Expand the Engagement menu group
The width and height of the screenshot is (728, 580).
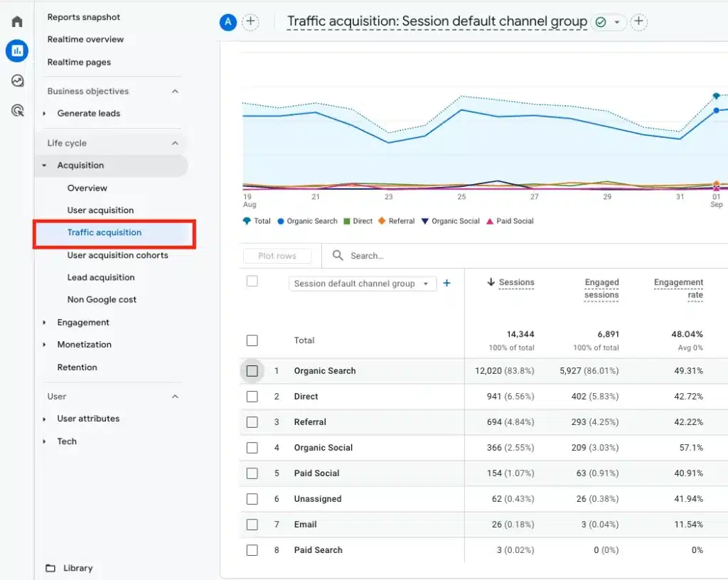tap(83, 322)
